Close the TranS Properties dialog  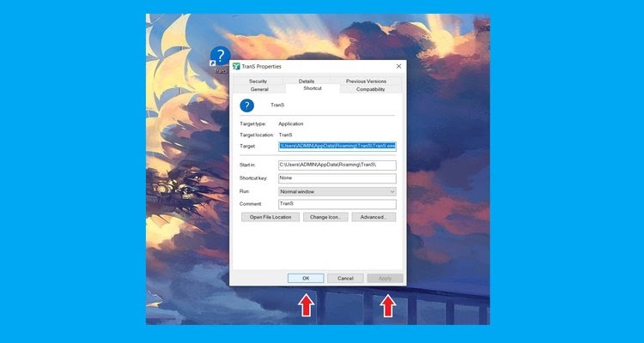[398, 66]
